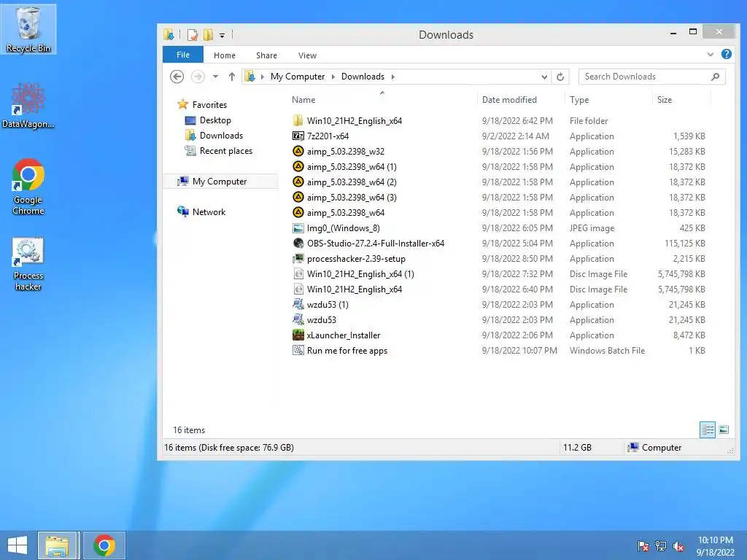This screenshot has width=747, height=560.
Task: Click Downloads in address breadcrumb
Action: tap(363, 77)
